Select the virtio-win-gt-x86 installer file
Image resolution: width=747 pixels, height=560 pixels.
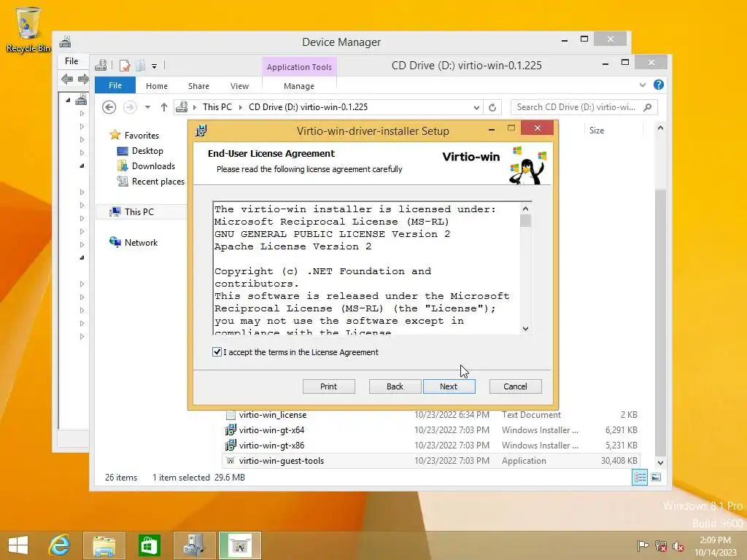tap(271, 446)
